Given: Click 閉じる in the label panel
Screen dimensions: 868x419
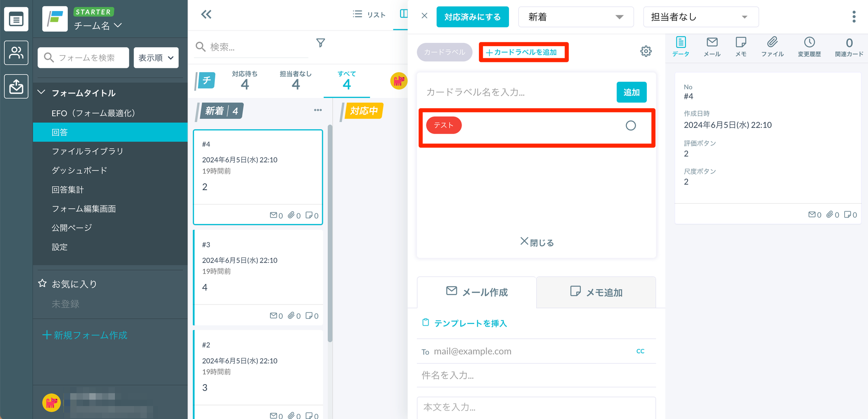Looking at the screenshot, I should pos(537,242).
